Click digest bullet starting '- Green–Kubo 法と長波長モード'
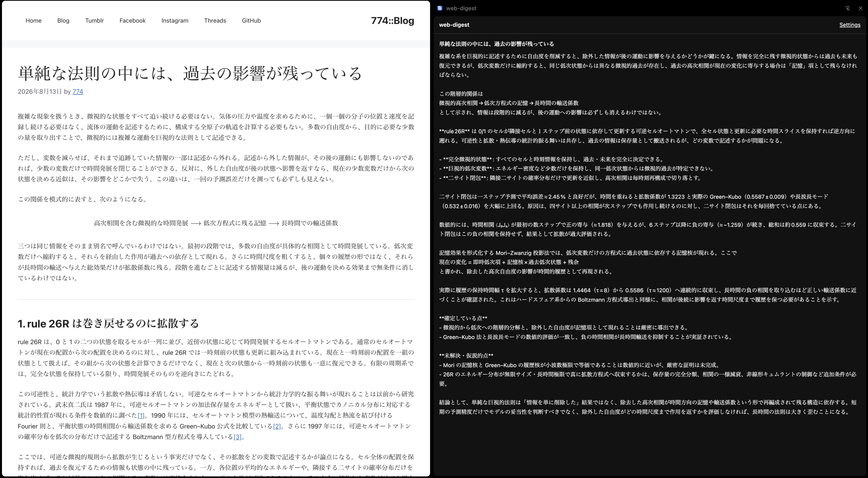868x478 pixels. [x=586, y=337]
